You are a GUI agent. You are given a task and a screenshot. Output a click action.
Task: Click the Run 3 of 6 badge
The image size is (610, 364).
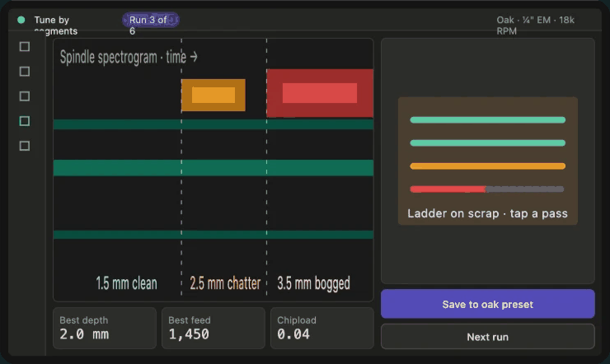pos(150,21)
